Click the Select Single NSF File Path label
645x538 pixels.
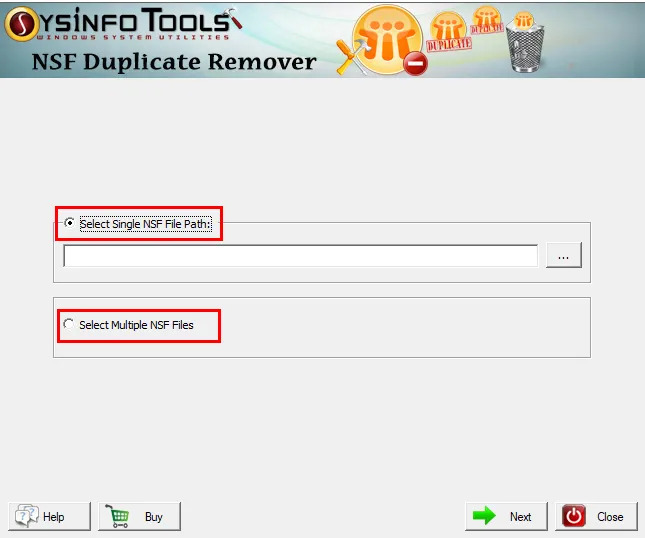coord(146,224)
